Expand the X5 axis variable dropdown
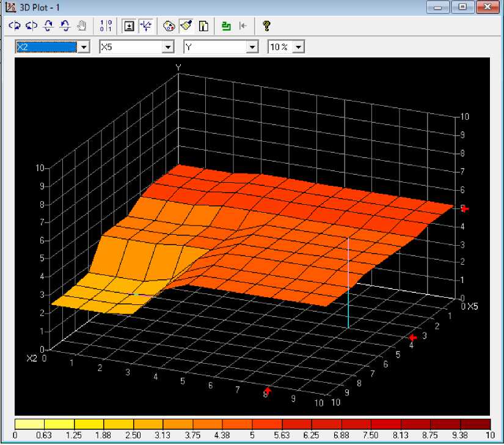The height and width of the screenshot is (445, 504). point(168,48)
